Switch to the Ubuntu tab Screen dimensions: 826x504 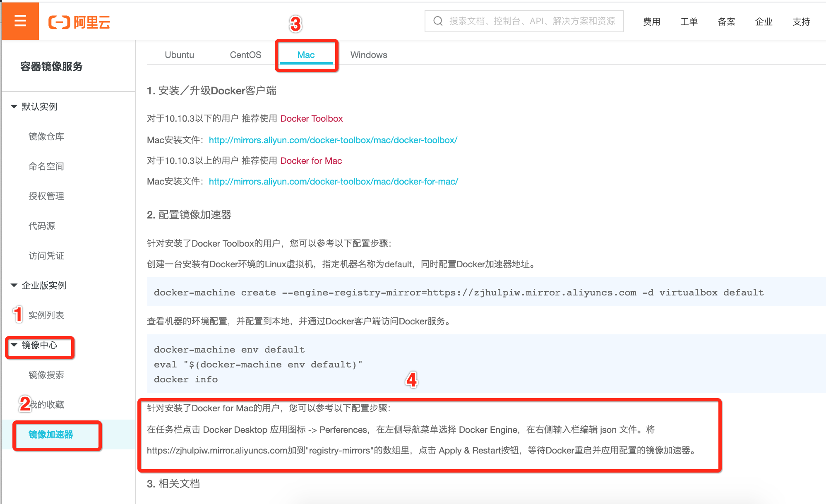pos(179,55)
